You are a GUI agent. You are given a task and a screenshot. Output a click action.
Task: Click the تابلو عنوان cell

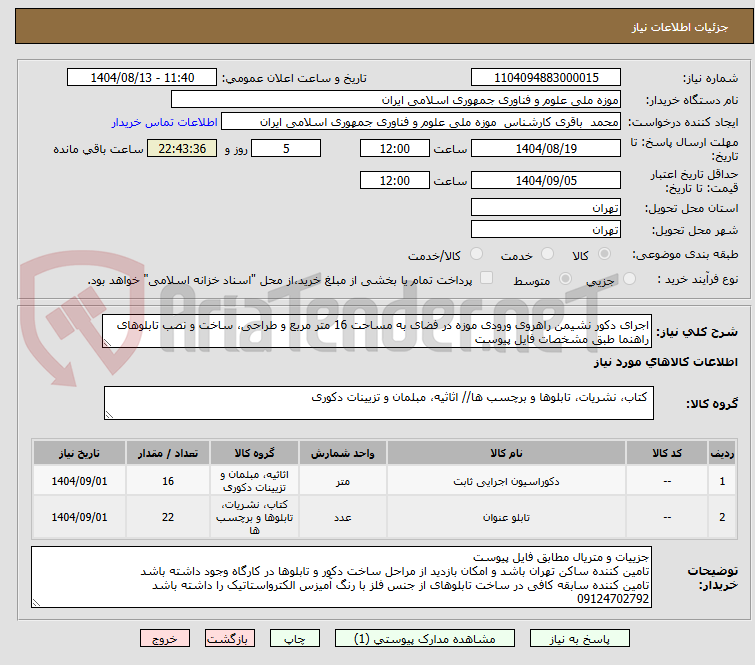[506, 517]
